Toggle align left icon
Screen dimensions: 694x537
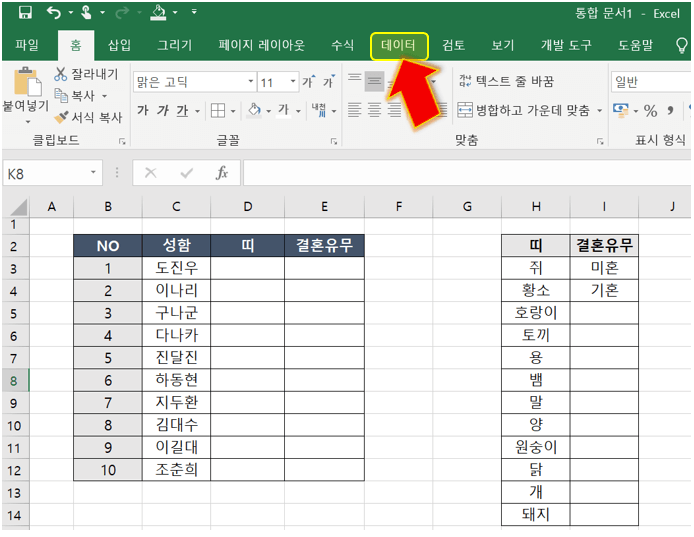pos(355,110)
